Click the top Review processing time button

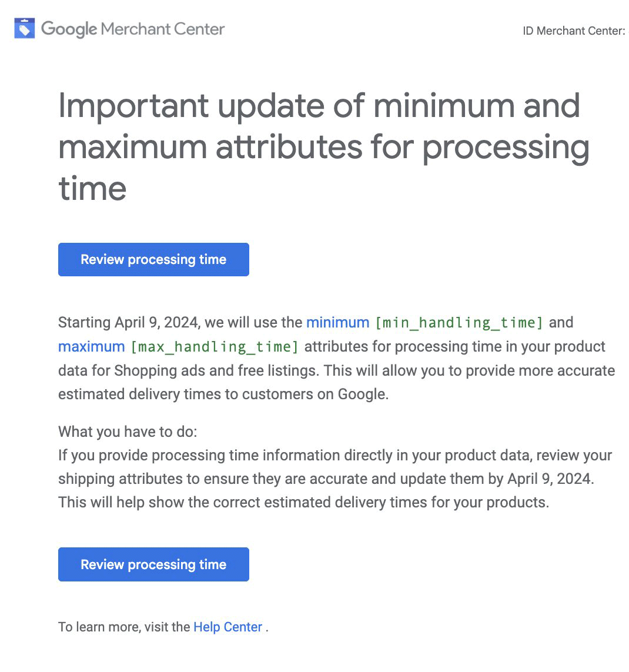153,259
